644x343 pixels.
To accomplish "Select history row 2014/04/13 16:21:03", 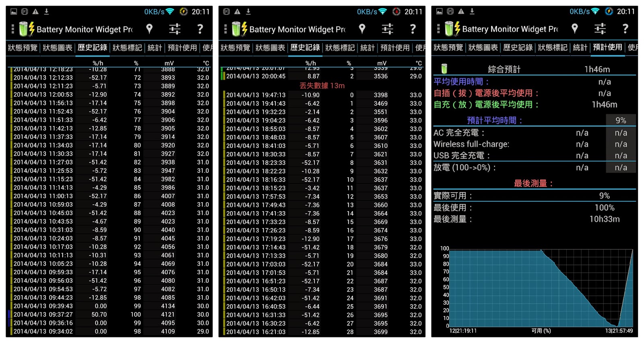I will click(322, 332).
